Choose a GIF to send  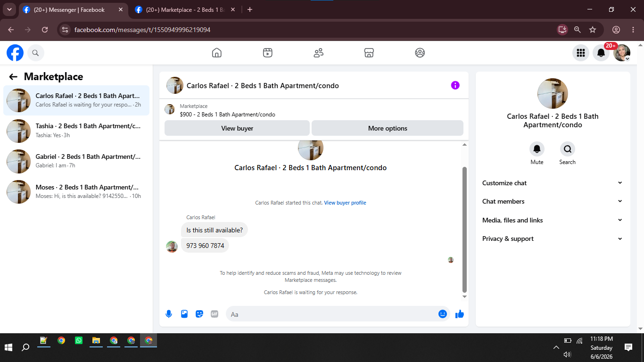pyautogui.click(x=215, y=314)
